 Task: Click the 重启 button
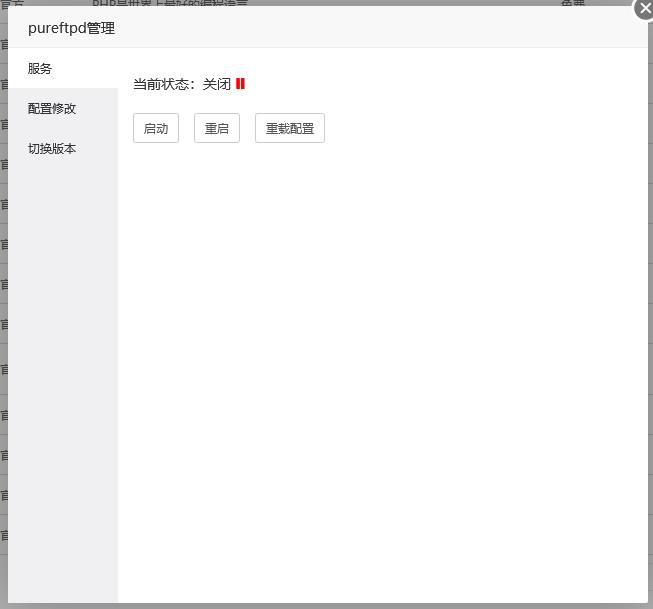(217, 128)
